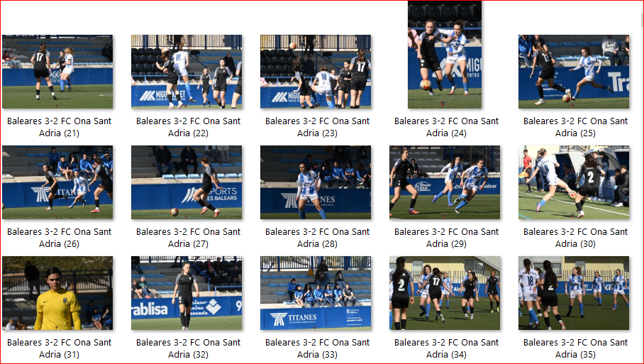Click the vertical scrollbar on the right edge
This screenshot has height=364, width=644.
642,181
